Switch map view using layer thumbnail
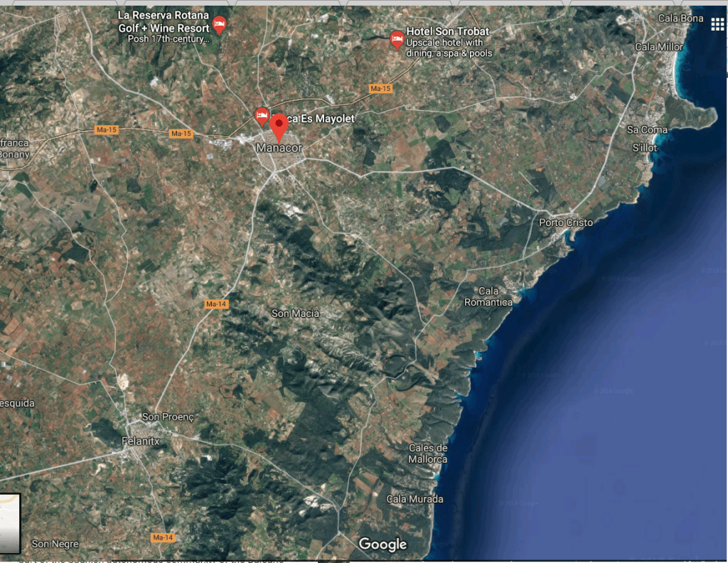The image size is (728, 563). tap(10, 522)
